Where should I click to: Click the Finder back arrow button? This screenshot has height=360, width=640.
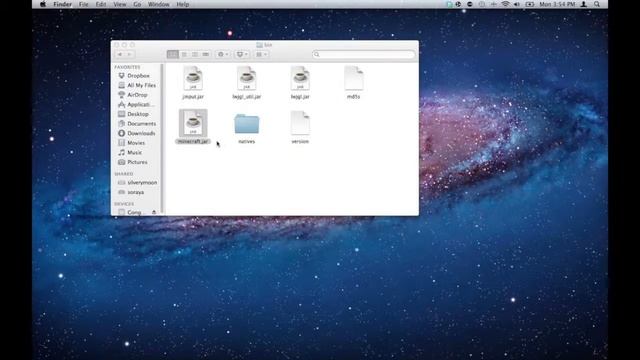pyautogui.click(x=120, y=54)
